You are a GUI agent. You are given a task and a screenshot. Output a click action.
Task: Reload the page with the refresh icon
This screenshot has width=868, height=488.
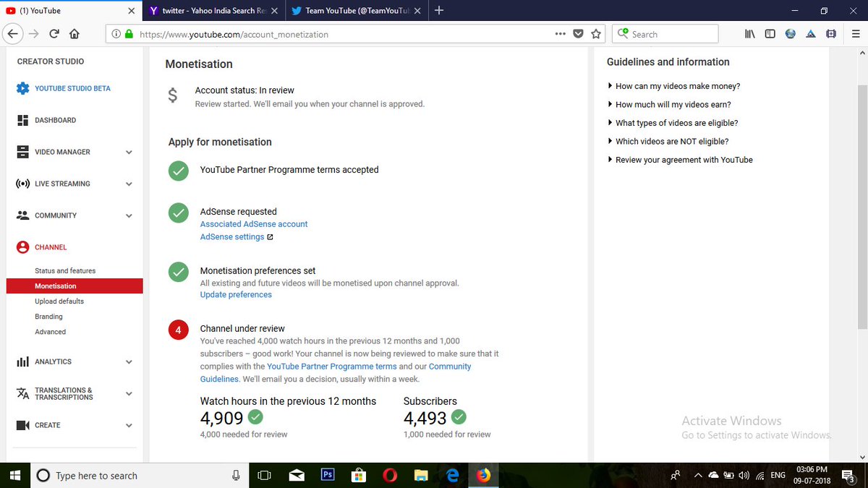(x=54, y=34)
